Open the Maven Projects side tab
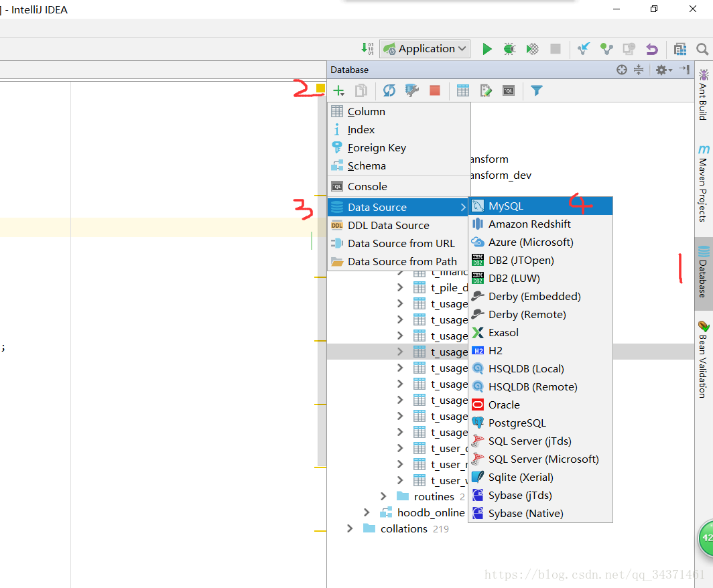 point(704,183)
